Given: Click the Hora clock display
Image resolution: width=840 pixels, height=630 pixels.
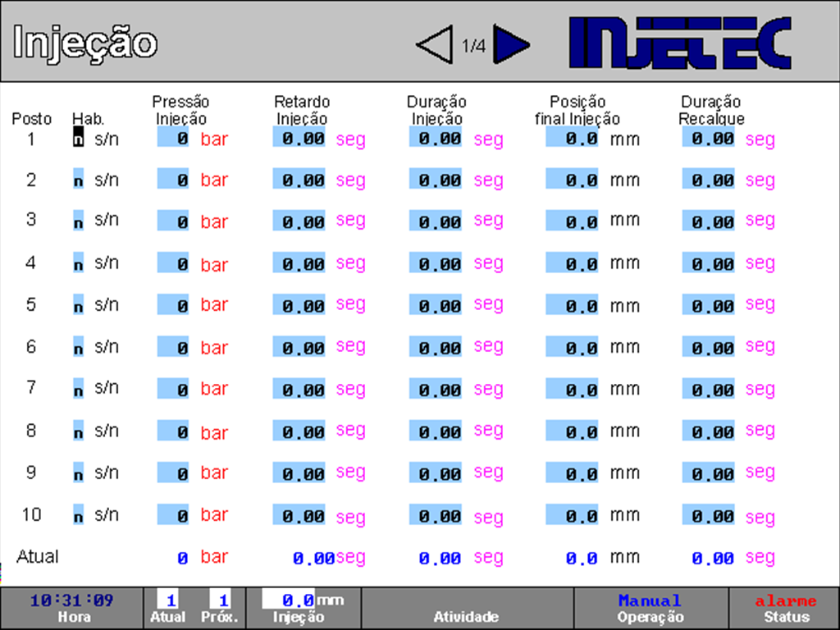Looking at the screenshot, I should click(71, 608).
